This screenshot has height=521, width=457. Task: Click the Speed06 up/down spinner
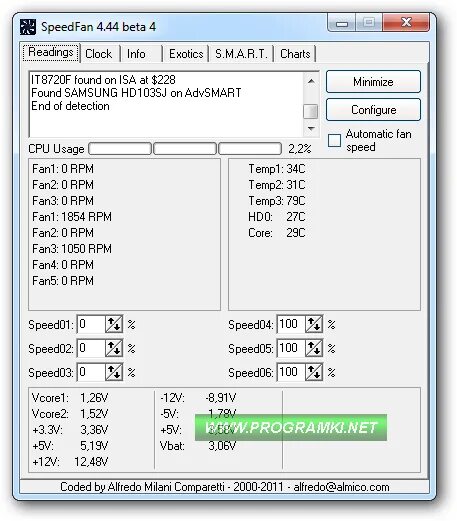pyautogui.click(x=314, y=372)
